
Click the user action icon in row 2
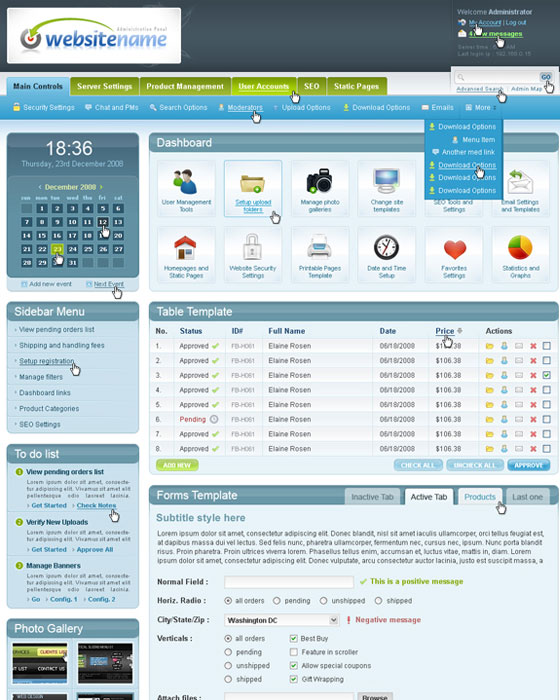504,361
